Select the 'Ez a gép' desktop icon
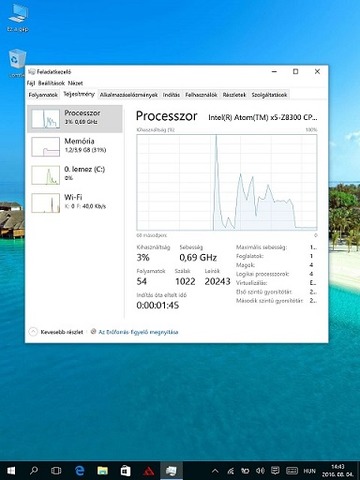 [x=18, y=18]
